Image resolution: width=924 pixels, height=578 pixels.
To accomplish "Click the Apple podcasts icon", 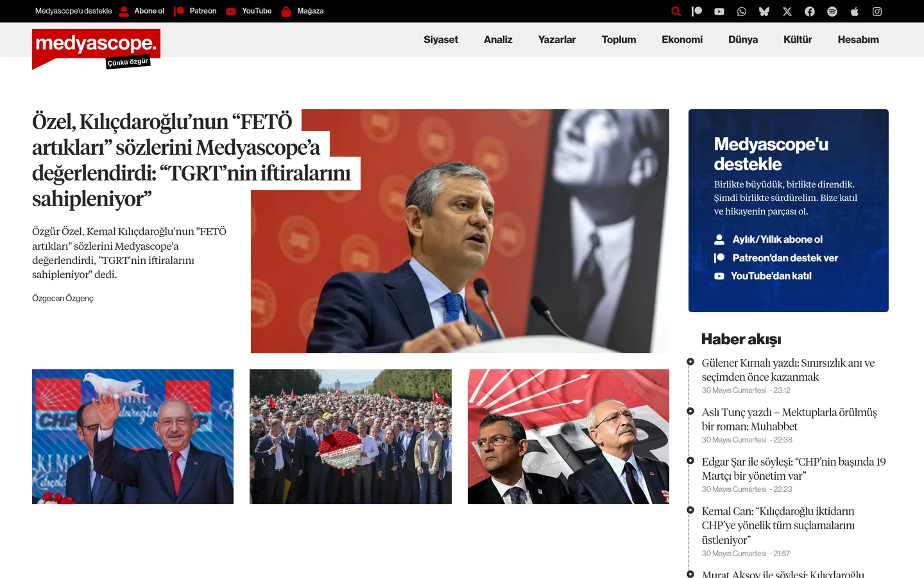I will pyautogui.click(x=855, y=11).
